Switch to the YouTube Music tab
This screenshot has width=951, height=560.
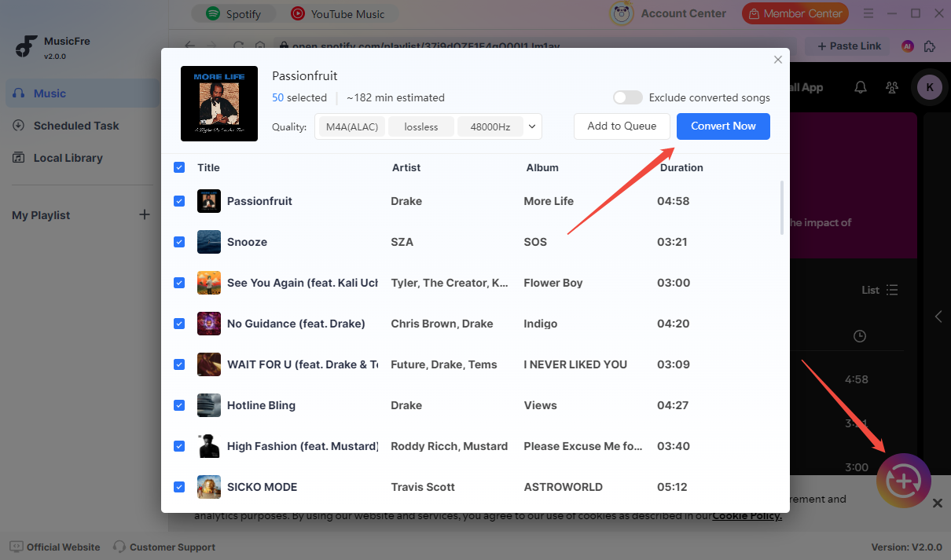coord(338,14)
